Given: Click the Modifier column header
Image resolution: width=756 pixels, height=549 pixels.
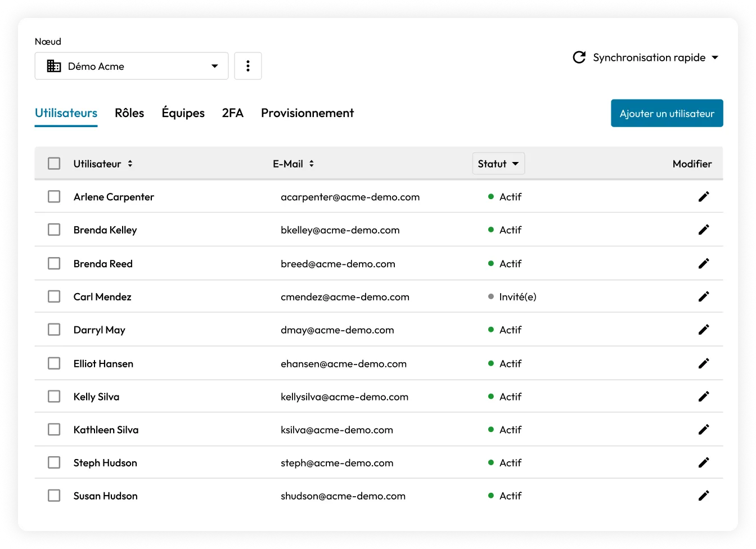Looking at the screenshot, I should (692, 164).
